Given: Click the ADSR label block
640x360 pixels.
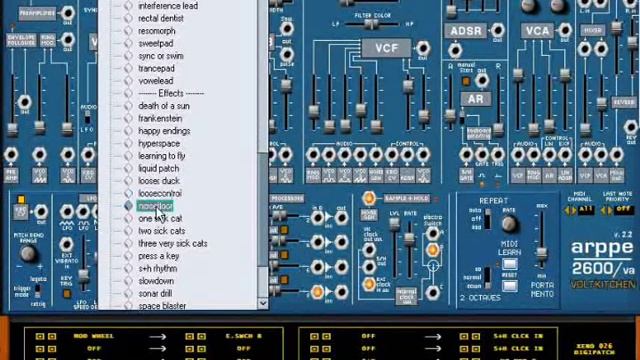Looking at the screenshot, I should click(466, 31).
